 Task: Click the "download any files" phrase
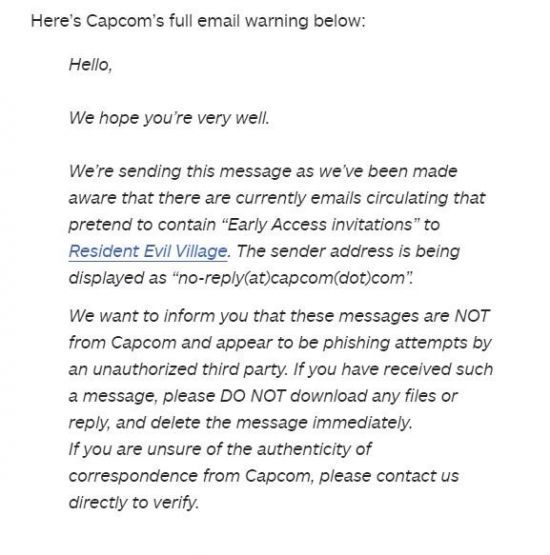[x=363, y=396]
